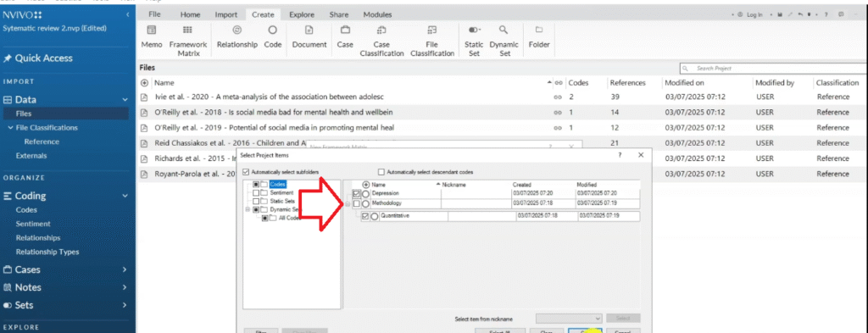
Task: Open the feedback chat icon
Action: point(842,14)
